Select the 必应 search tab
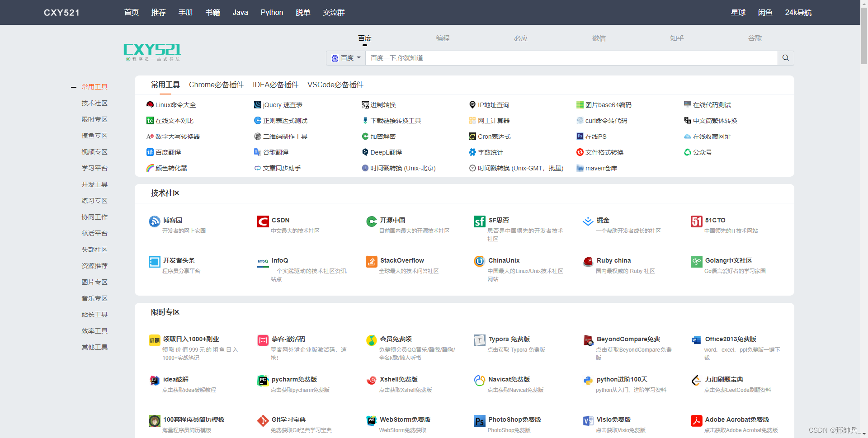This screenshot has width=868, height=438. click(x=521, y=38)
